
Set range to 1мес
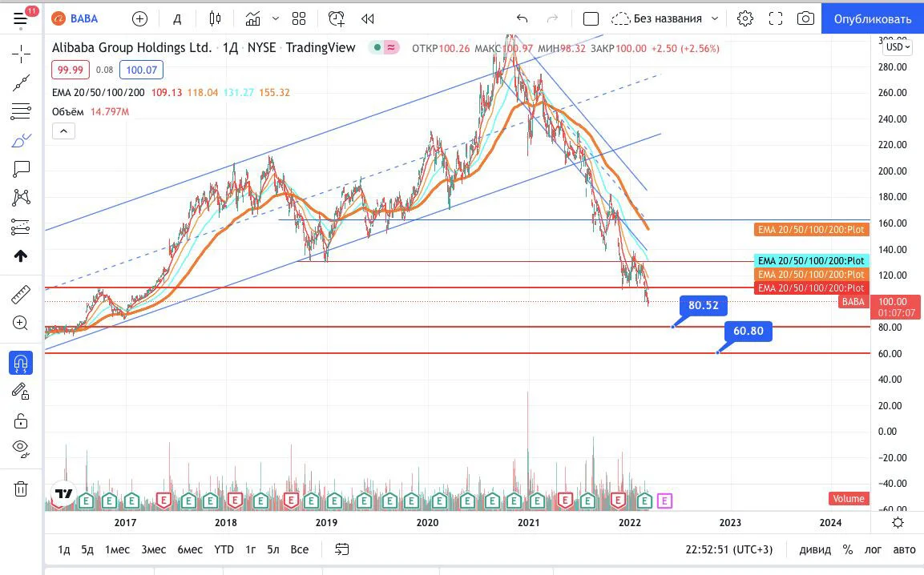[117, 549]
